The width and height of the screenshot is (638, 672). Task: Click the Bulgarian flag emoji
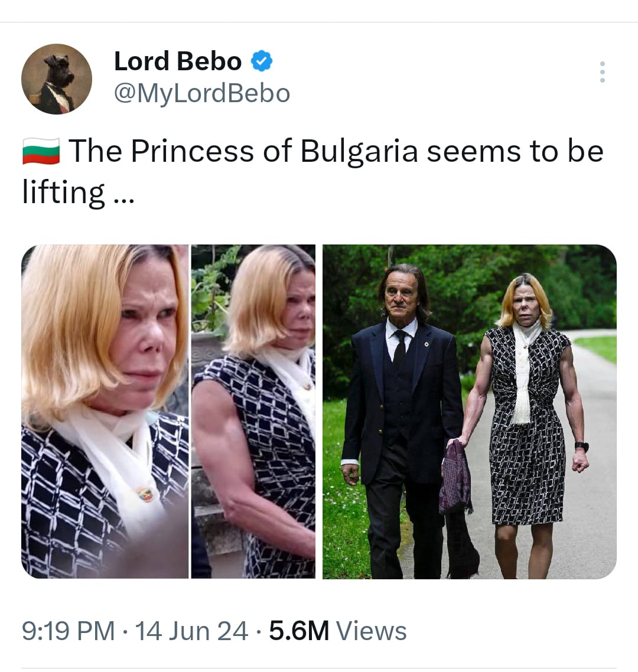[41, 151]
